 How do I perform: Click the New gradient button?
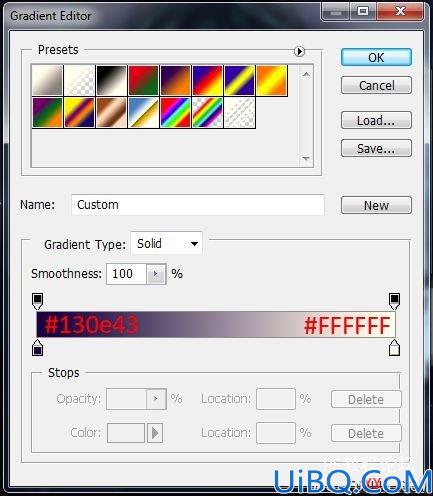tap(376, 205)
